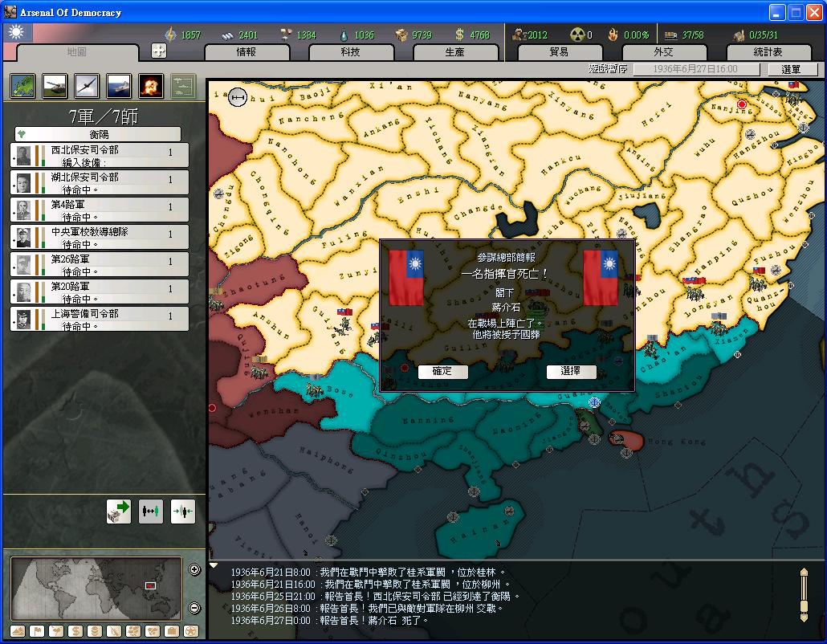Image resolution: width=827 pixels, height=644 pixels.
Task: Zoom in the minimap with plus
Action: (x=194, y=569)
